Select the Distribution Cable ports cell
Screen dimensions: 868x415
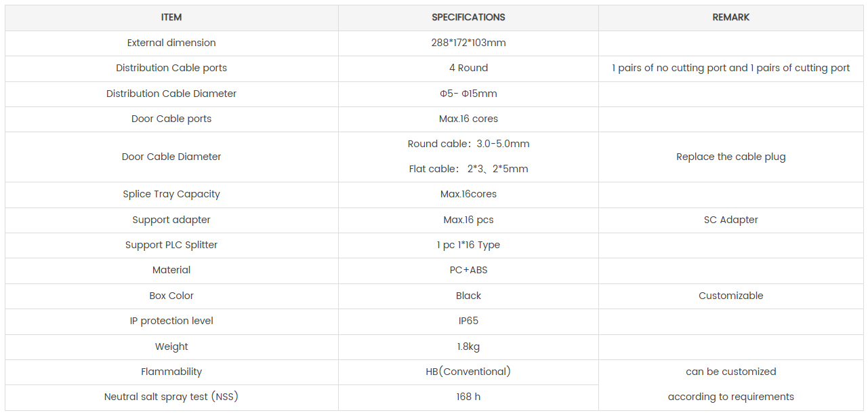(x=171, y=68)
